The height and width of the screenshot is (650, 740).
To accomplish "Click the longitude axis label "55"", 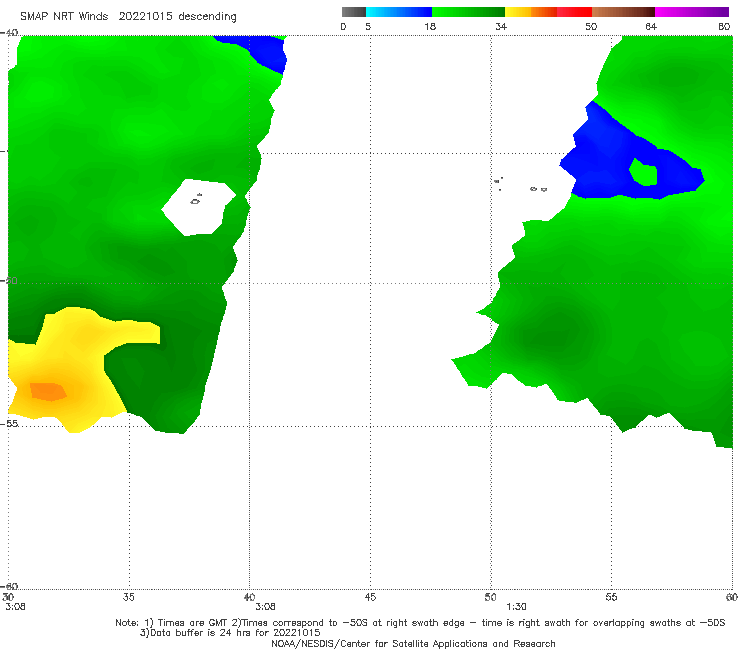I will (611, 597).
